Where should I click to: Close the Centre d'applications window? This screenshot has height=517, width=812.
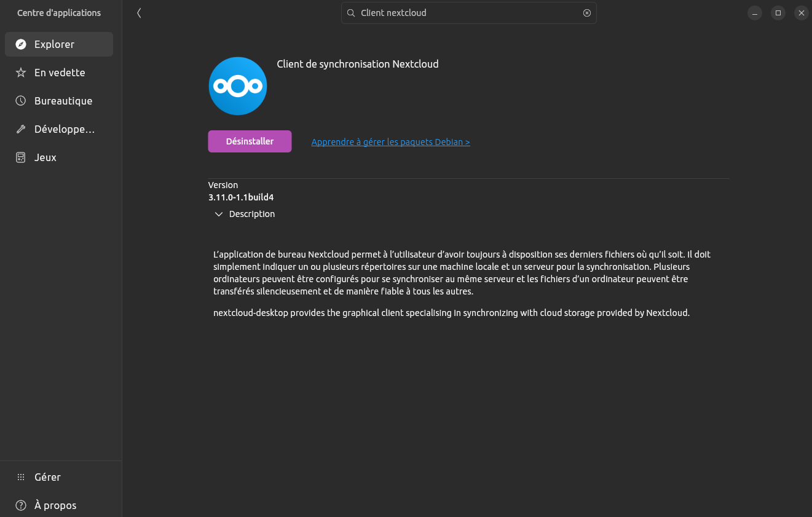tap(802, 13)
